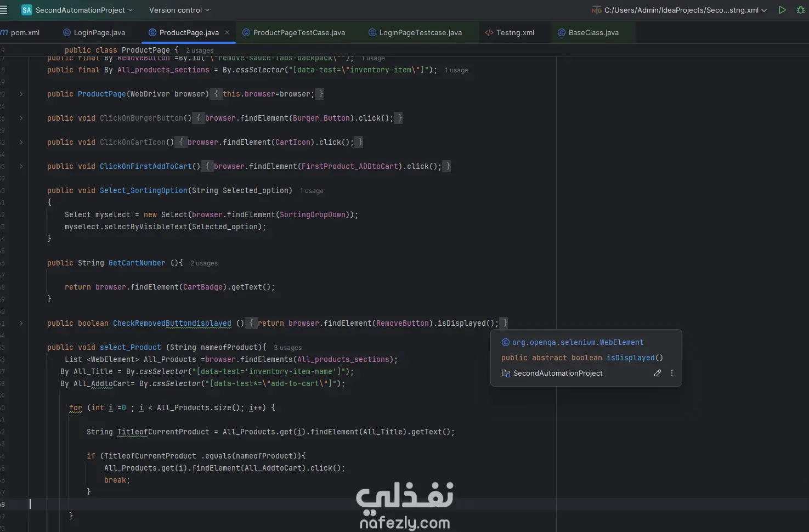This screenshot has width=809, height=532.
Task: Click the isDisplayed text in the popup
Action: (630, 358)
